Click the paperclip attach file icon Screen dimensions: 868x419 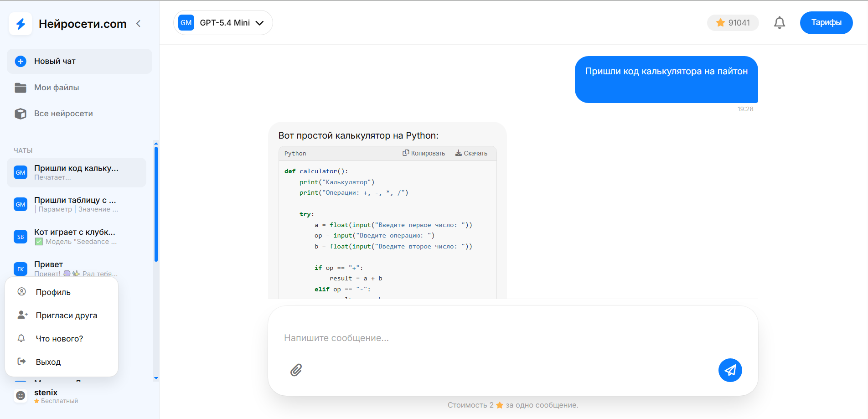point(296,370)
